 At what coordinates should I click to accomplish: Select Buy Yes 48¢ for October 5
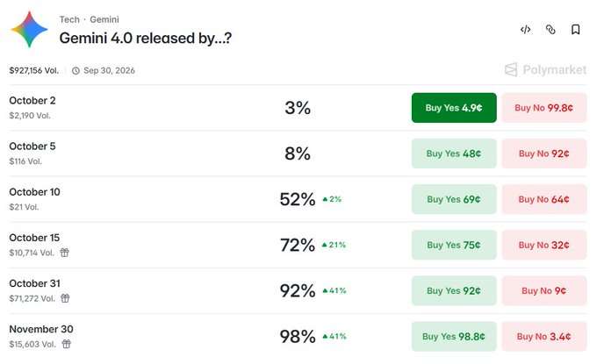click(454, 153)
